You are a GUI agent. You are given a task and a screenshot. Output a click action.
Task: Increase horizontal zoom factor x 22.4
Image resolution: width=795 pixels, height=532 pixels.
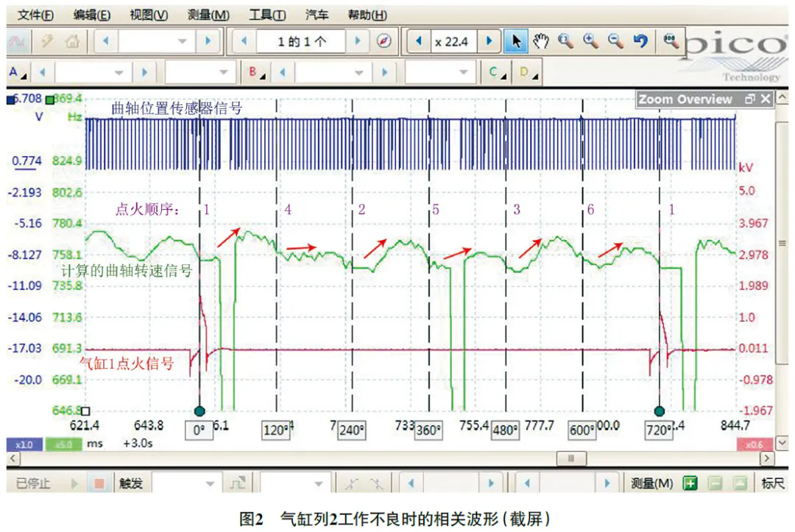(x=490, y=41)
